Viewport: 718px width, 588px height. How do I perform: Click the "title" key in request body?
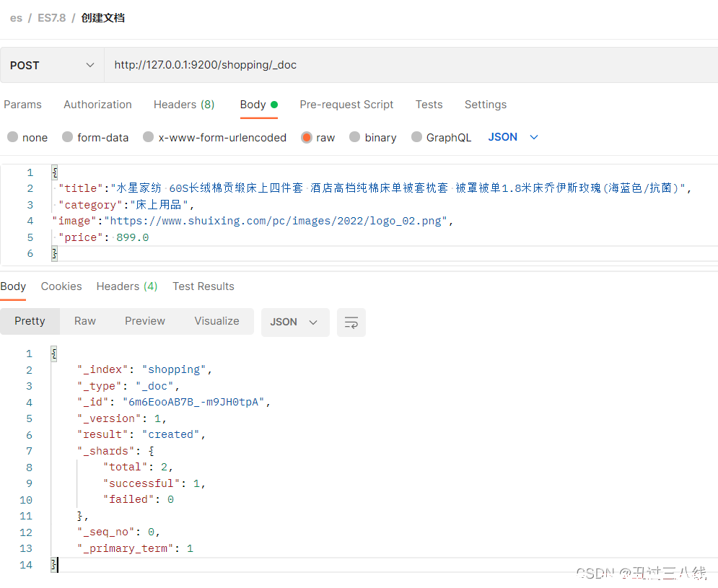coord(81,188)
